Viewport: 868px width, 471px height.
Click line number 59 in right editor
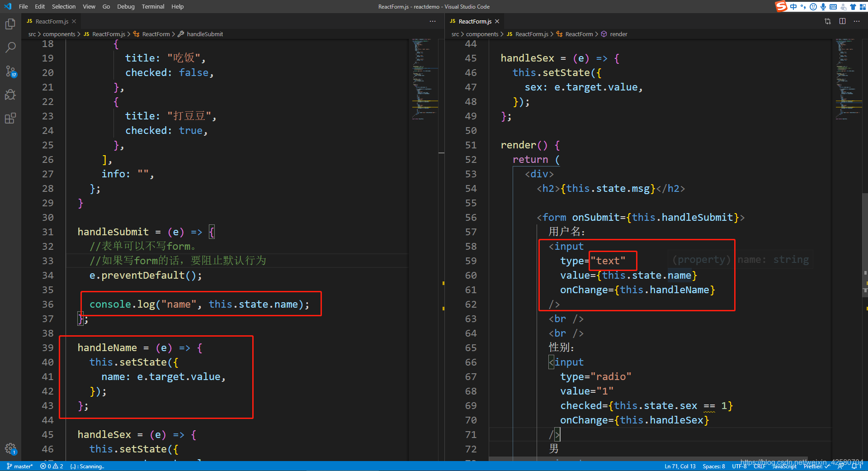(x=471, y=261)
